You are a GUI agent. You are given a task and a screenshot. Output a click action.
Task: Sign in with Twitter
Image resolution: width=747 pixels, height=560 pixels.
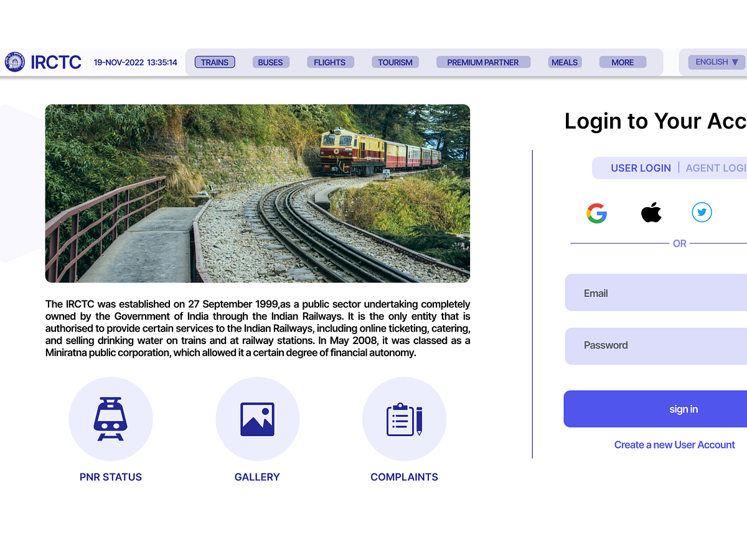702,212
